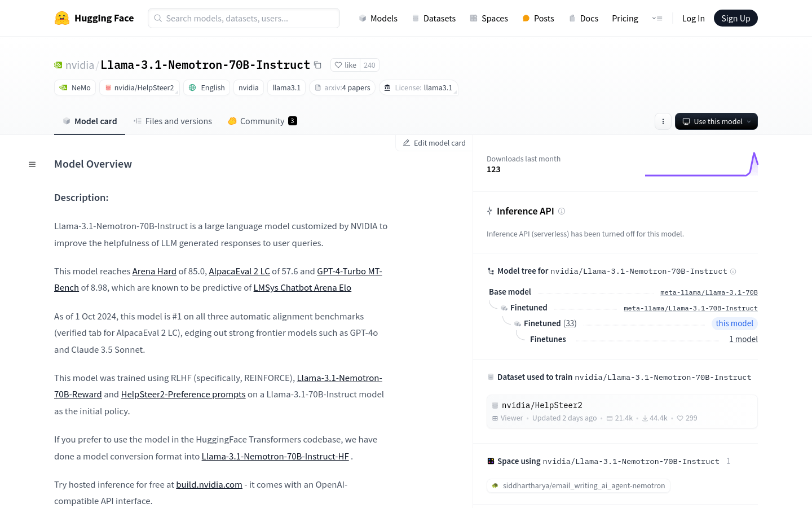
Task: Click the search magnifier icon
Action: 158,18
